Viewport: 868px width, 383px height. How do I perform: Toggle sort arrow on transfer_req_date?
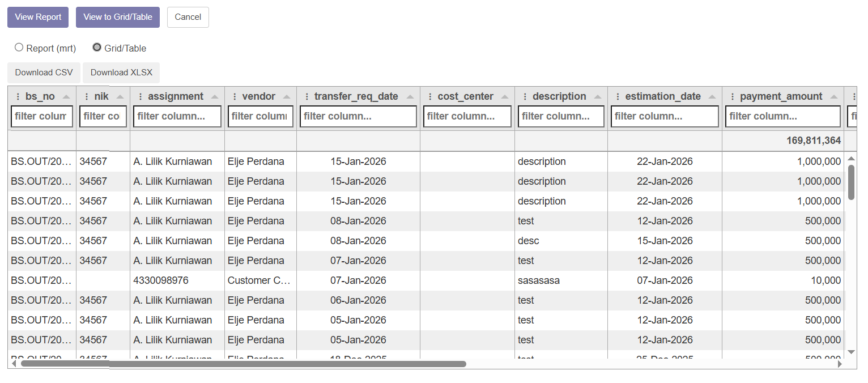[410, 97]
